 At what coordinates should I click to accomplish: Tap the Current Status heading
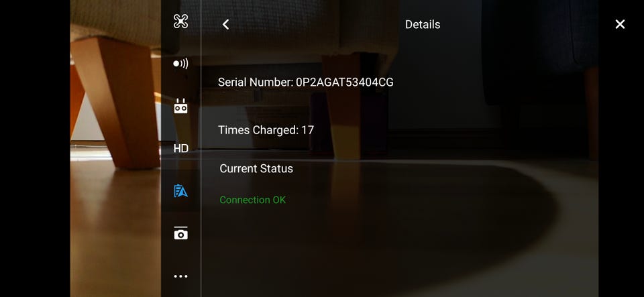(x=256, y=168)
